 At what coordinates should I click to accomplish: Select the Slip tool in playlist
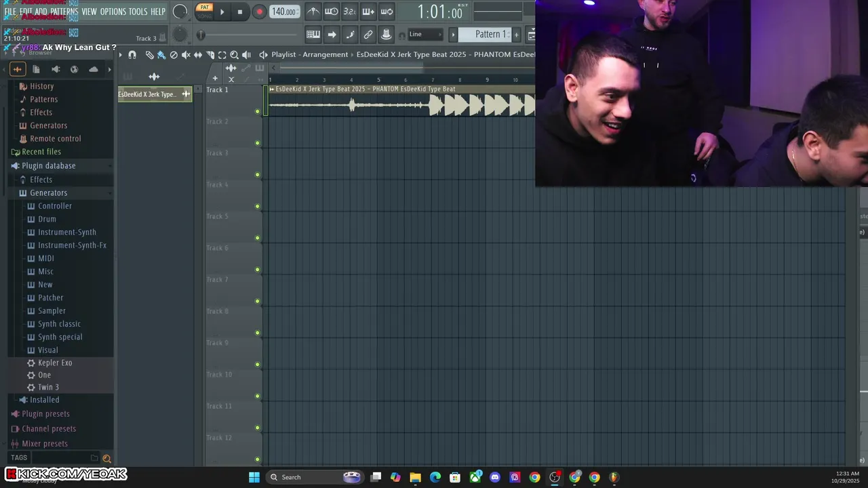(198, 55)
